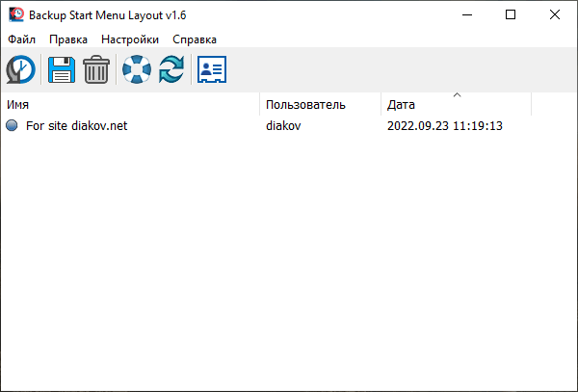Click the 'diakov' user cell
This screenshot has width=578, height=392.
pyautogui.click(x=284, y=125)
